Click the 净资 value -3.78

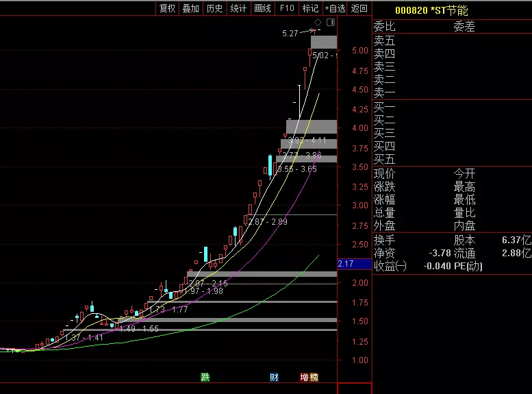point(440,253)
